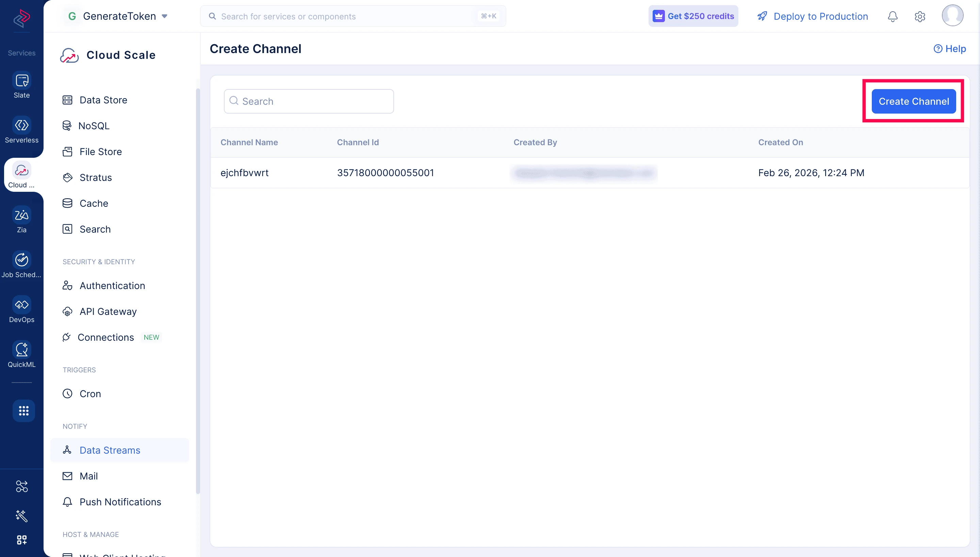
Task: Open the Job Scheduling service
Action: click(x=21, y=265)
